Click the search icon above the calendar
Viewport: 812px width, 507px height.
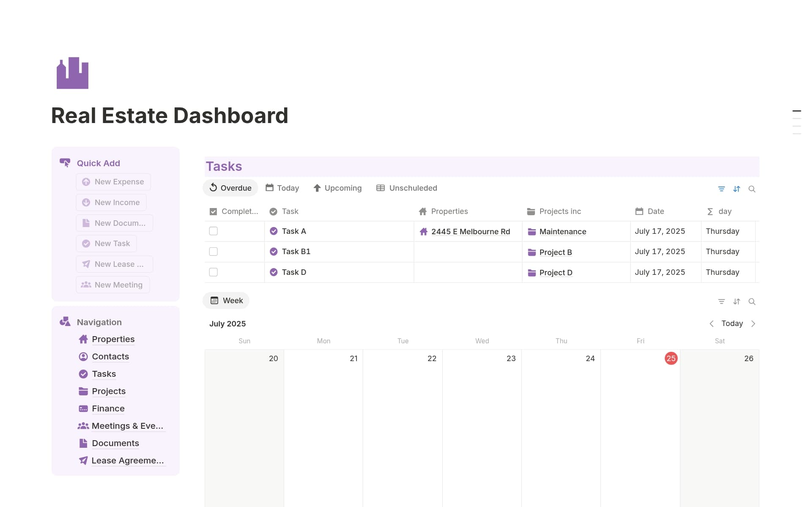tap(752, 301)
